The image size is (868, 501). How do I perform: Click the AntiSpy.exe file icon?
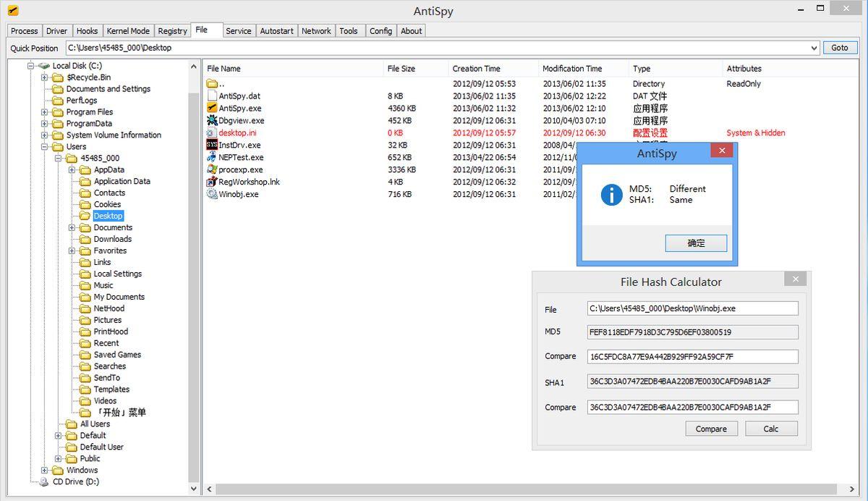212,108
